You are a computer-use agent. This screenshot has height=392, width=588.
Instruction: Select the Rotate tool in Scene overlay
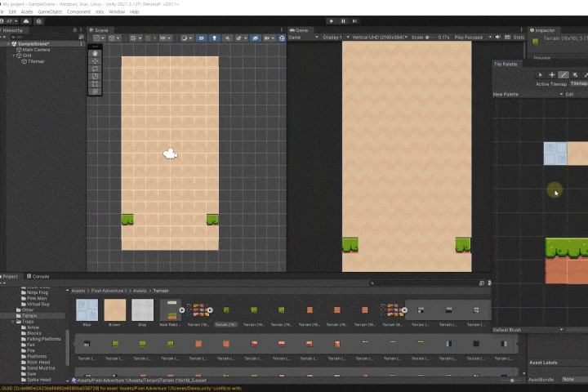tap(95, 69)
